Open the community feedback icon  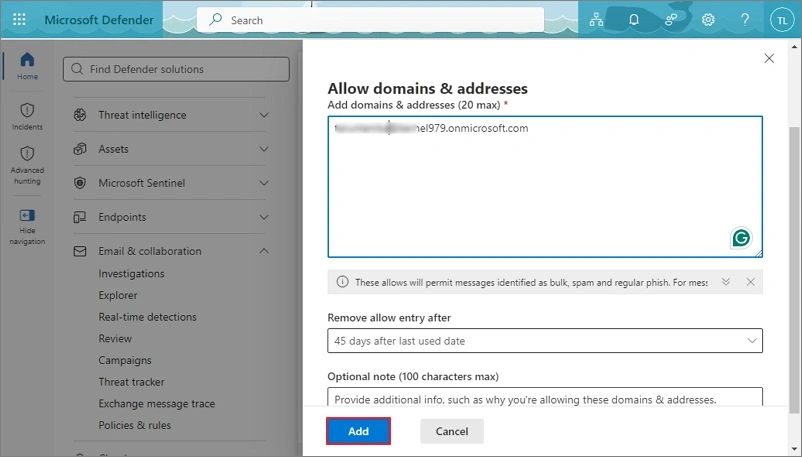pyautogui.click(x=671, y=19)
